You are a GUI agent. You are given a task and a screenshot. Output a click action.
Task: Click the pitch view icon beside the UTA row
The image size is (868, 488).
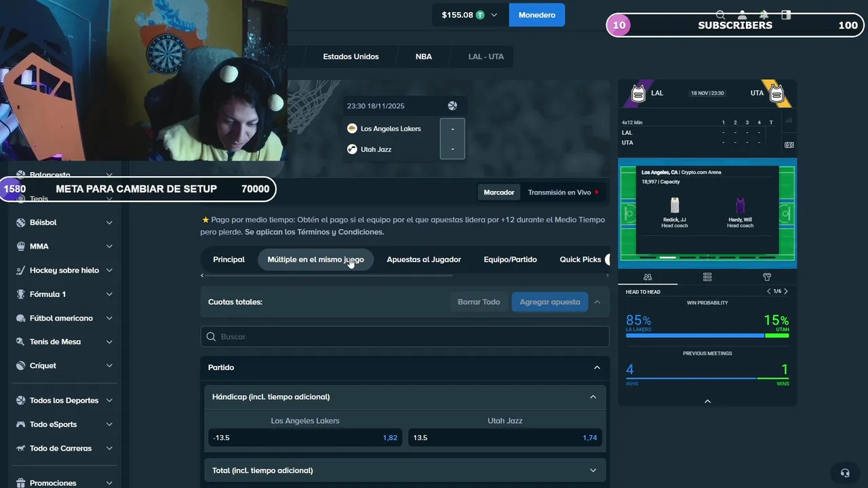[x=789, y=144]
